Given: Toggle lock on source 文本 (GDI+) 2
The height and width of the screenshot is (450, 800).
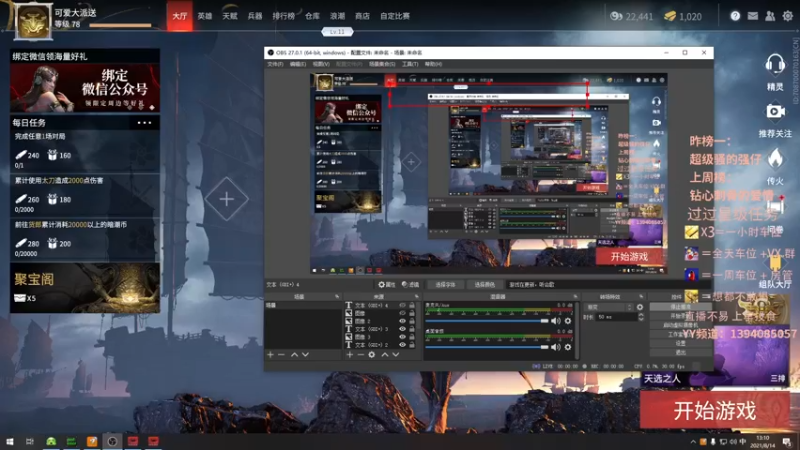Looking at the screenshot, I should [412, 345].
